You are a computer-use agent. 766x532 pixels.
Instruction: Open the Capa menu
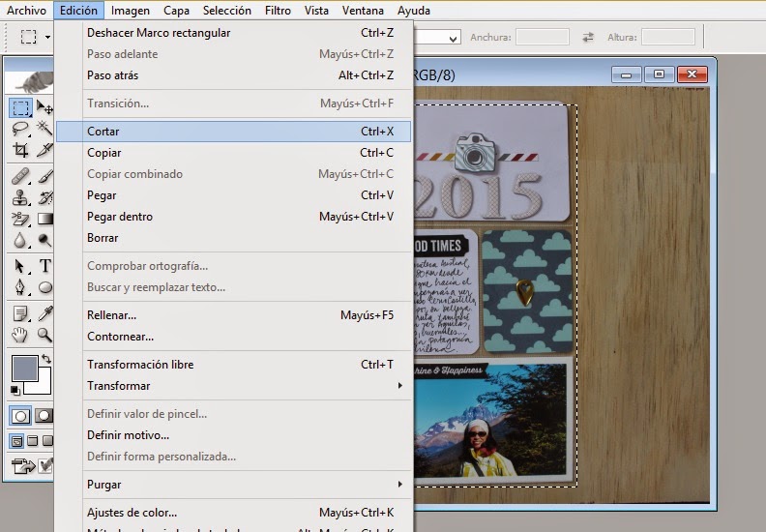[x=176, y=11]
